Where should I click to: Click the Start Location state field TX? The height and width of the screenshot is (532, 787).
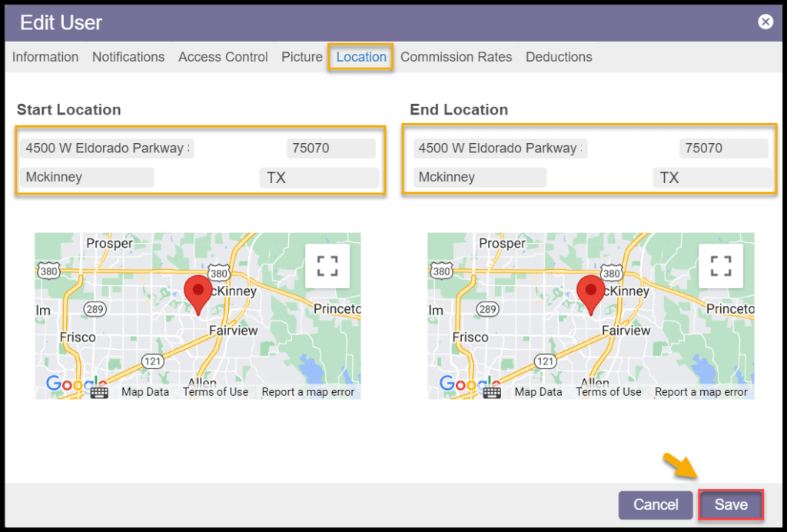pyautogui.click(x=319, y=178)
